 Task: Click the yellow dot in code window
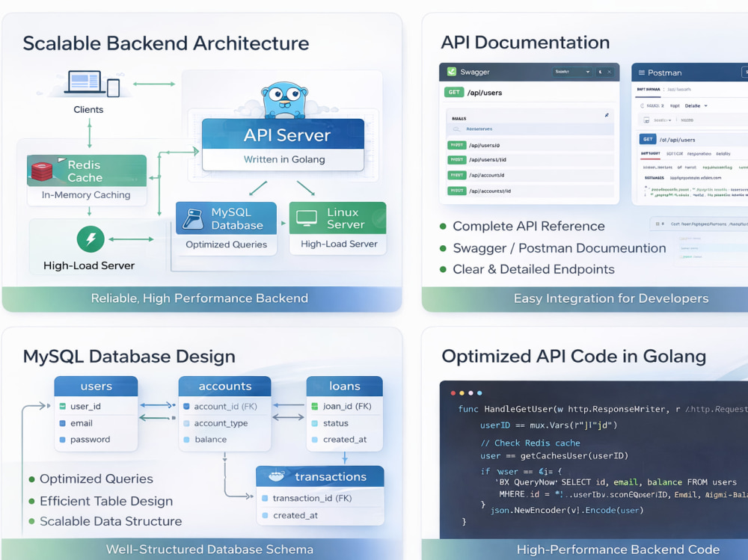[462, 393]
